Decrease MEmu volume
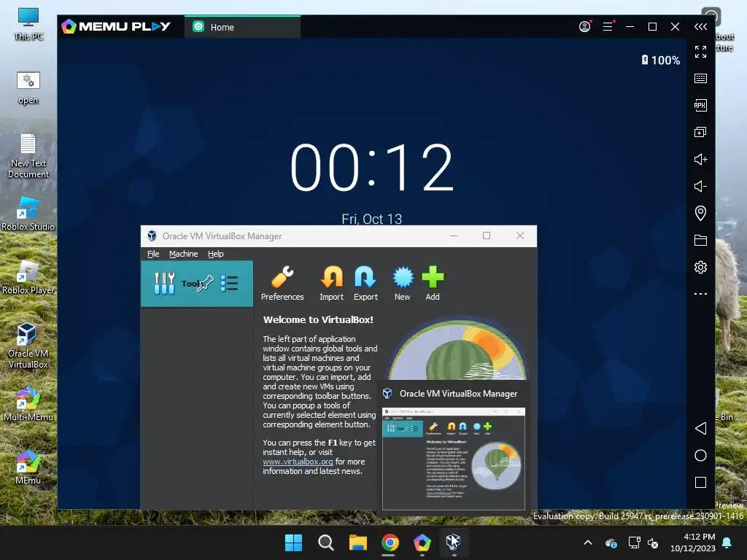The width and height of the screenshot is (747, 560). [700, 186]
